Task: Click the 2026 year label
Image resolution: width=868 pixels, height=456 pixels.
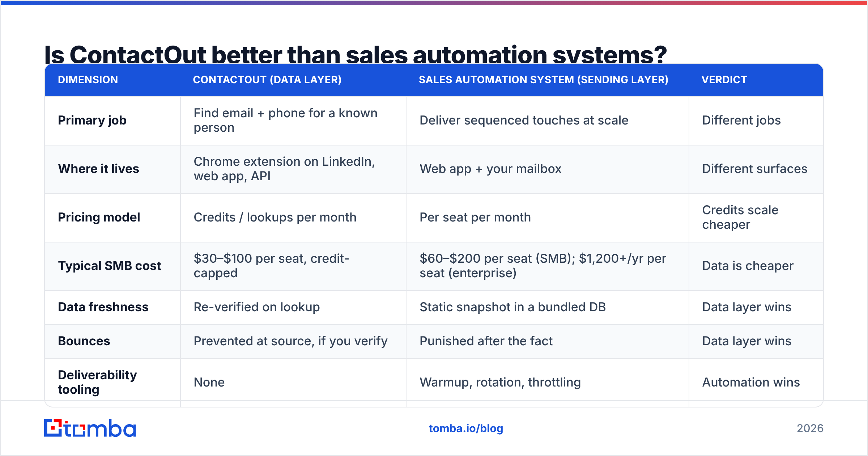Action: coord(810,428)
